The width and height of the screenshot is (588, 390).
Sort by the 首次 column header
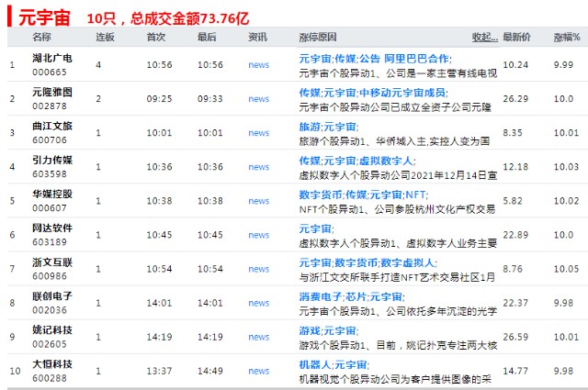(156, 37)
